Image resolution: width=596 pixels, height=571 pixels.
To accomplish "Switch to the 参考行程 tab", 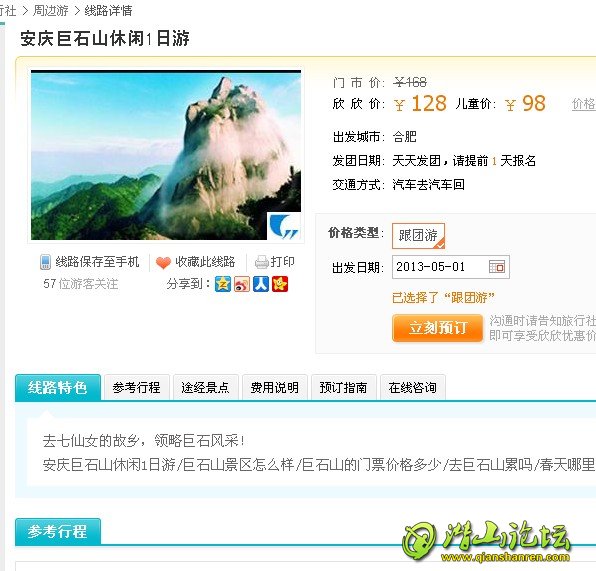I will coord(136,387).
